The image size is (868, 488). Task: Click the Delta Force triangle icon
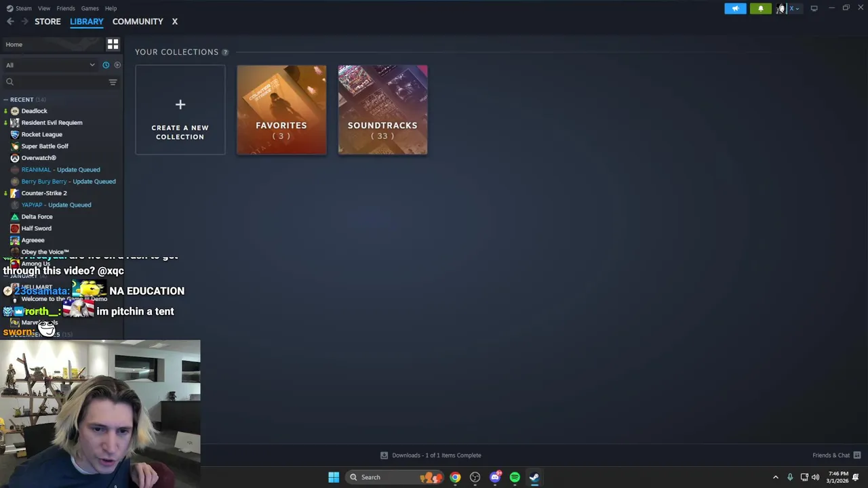point(15,217)
